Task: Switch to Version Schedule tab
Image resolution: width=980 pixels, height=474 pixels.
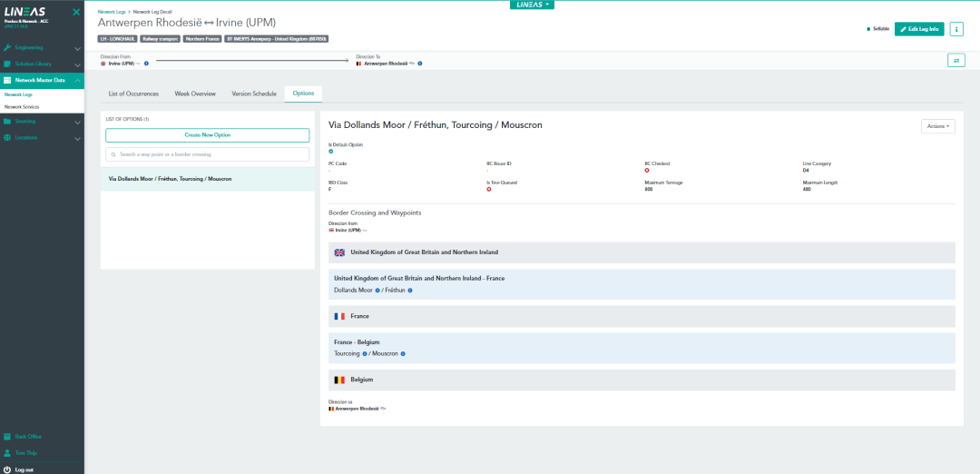Action: click(254, 94)
